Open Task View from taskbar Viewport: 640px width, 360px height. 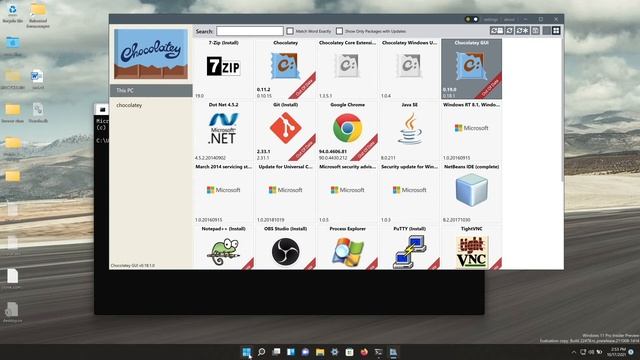point(276,352)
